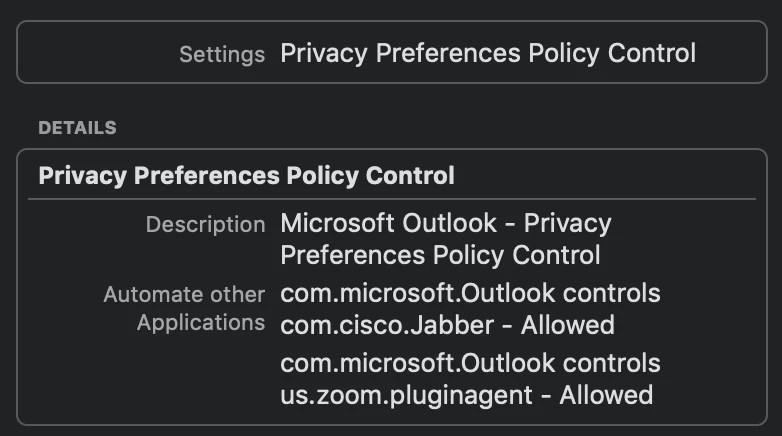Select the Settings value Privacy Preferences Policy Control
782x436 pixels.
coord(487,53)
